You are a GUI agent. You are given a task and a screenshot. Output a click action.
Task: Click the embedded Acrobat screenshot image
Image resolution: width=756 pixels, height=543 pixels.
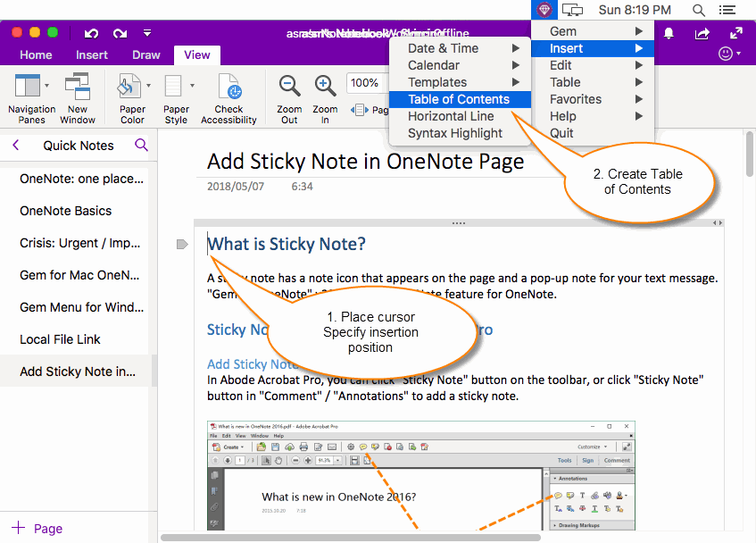421,475
